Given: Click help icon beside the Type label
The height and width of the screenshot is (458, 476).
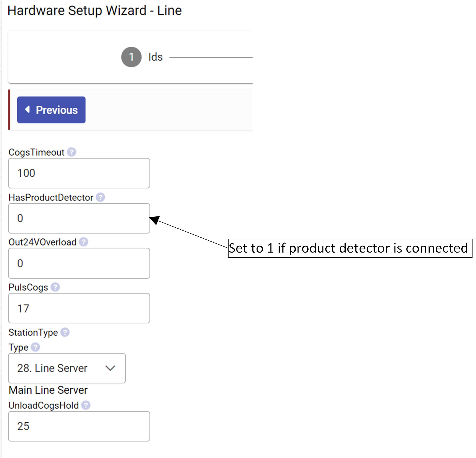Looking at the screenshot, I should [x=35, y=347].
